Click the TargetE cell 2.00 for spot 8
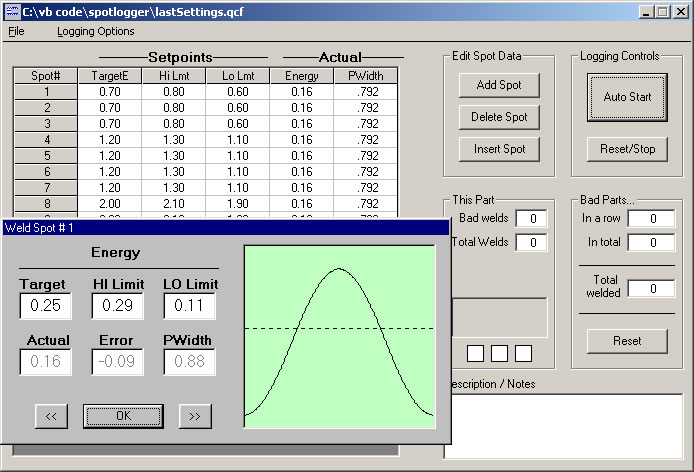The width and height of the screenshot is (694, 472). pyautogui.click(x=110, y=204)
